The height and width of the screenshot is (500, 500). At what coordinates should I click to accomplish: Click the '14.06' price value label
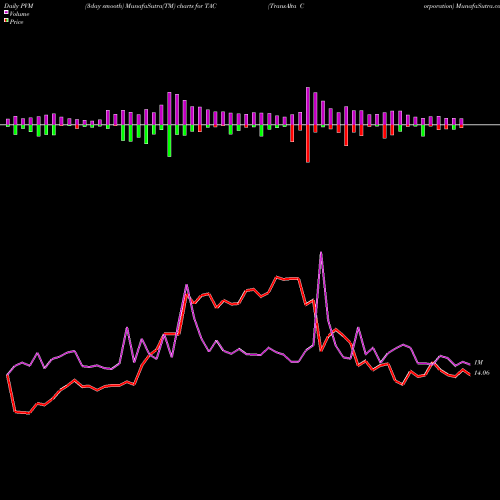482,373
